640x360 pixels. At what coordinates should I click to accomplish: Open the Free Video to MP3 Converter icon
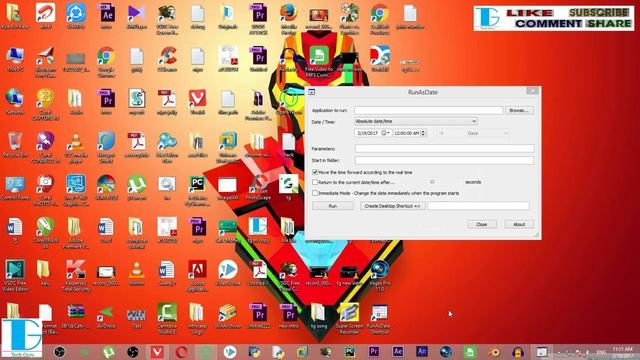319,62
